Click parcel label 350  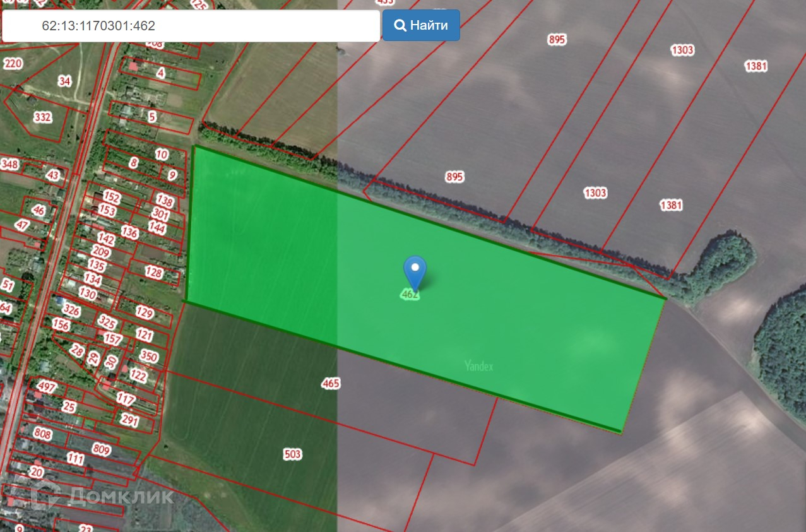click(148, 356)
